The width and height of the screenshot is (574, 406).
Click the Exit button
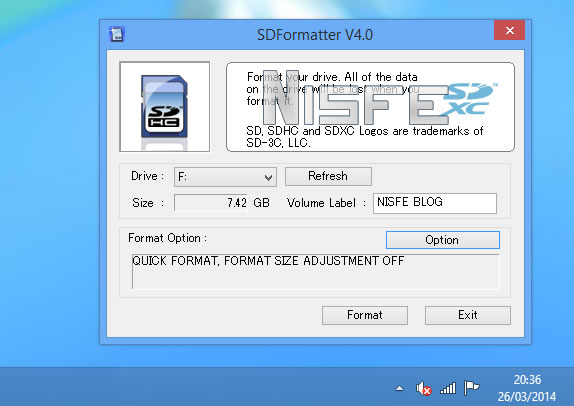click(467, 315)
